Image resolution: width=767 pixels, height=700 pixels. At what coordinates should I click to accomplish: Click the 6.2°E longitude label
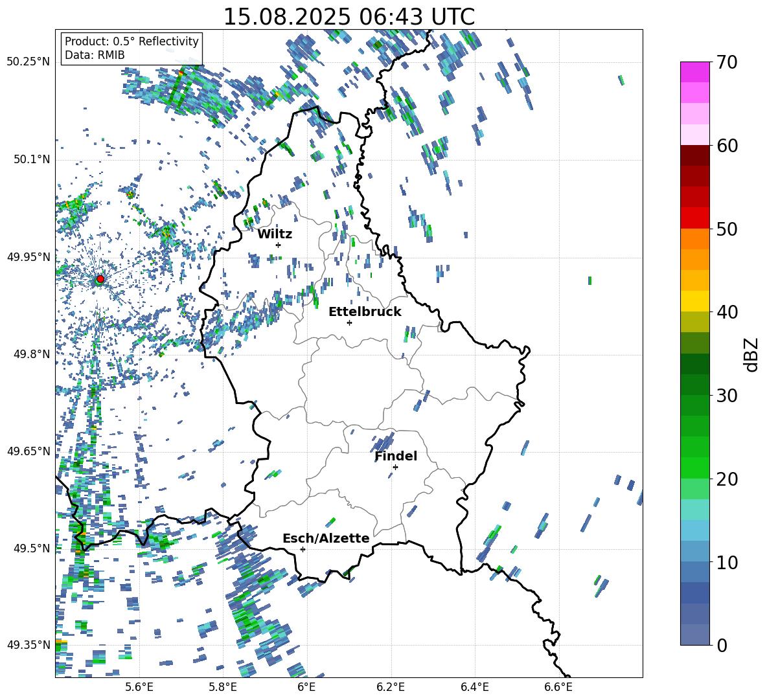(391, 687)
